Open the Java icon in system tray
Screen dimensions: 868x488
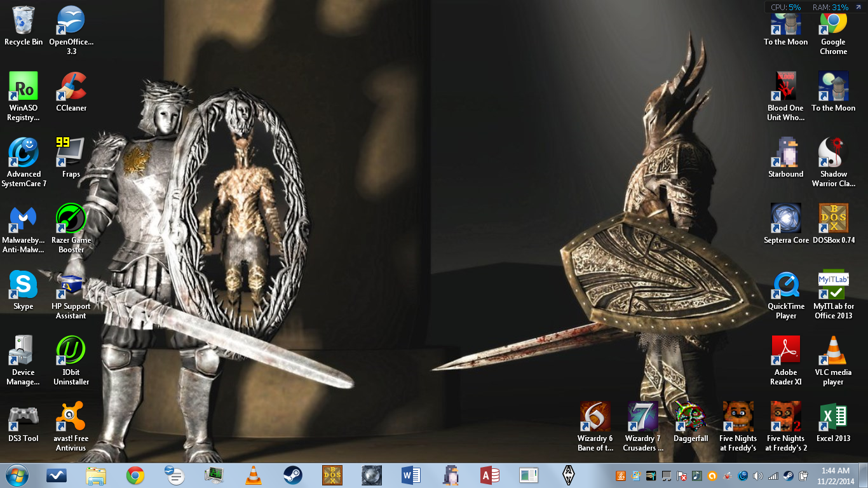(x=621, y=475)
